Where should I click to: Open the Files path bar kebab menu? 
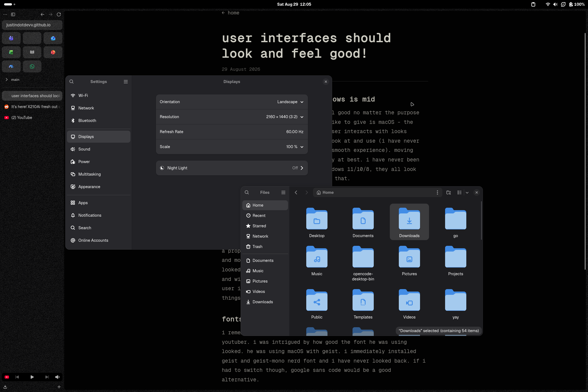437,192
